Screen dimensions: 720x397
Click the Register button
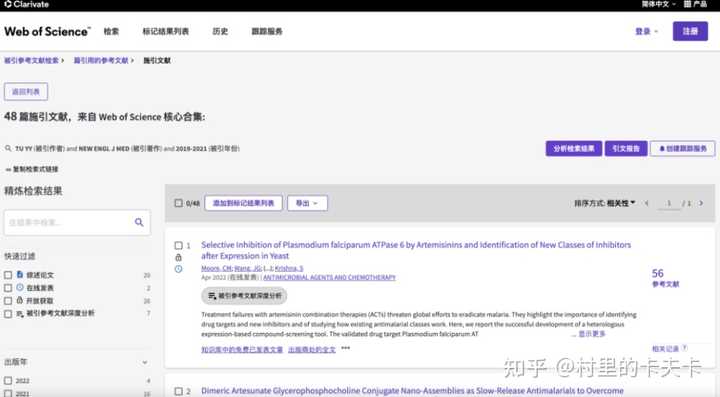click(690, 31)
